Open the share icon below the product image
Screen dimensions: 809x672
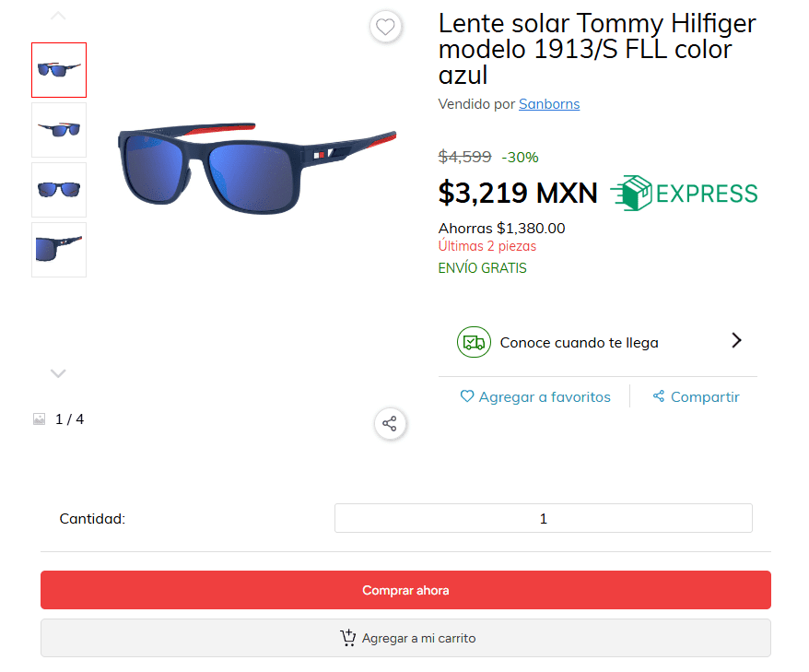point(389,424)
